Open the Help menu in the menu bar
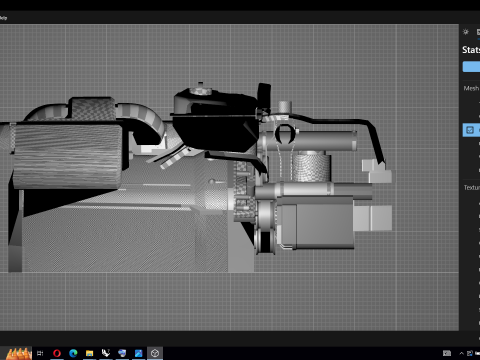480x360 pixels. 3,18
